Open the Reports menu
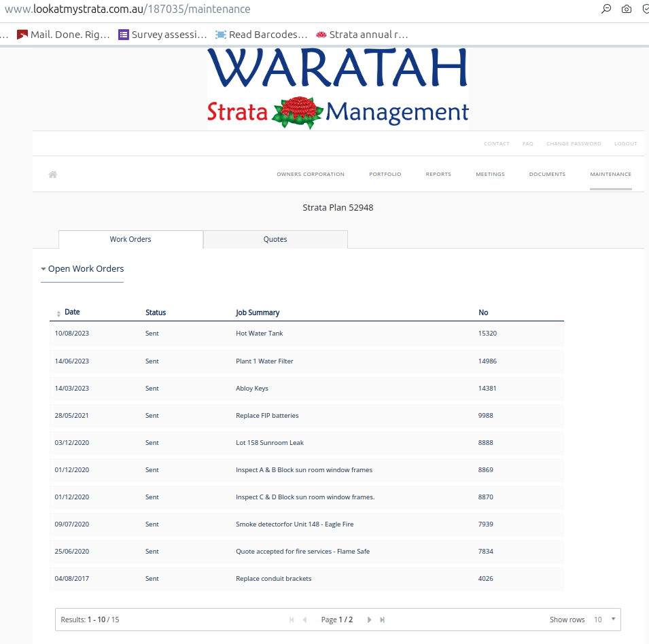This screenshot has width=649, height=644. coord(438,174)
